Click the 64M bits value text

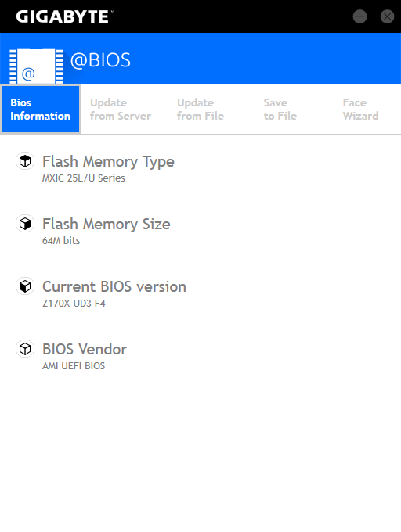click(61, 240)
